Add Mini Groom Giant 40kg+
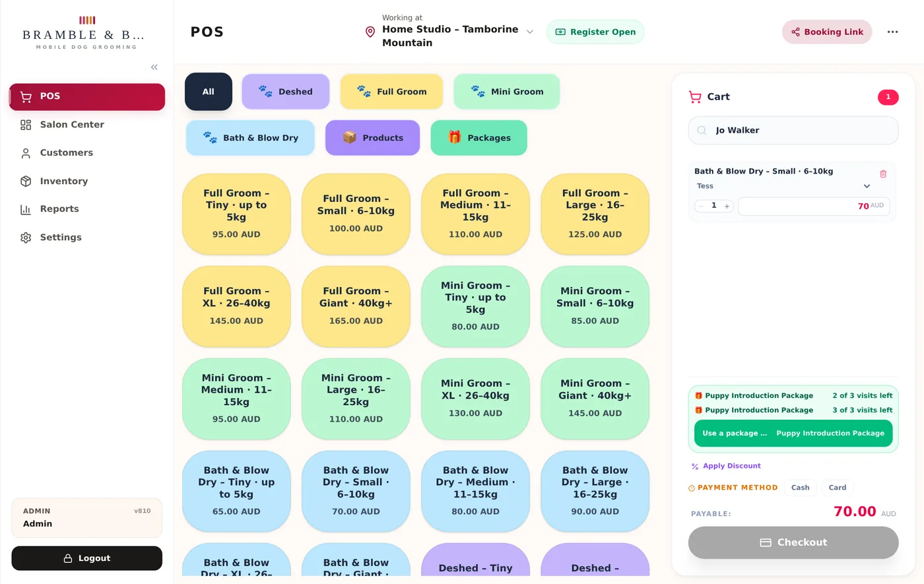 click(x=595, y=399)
